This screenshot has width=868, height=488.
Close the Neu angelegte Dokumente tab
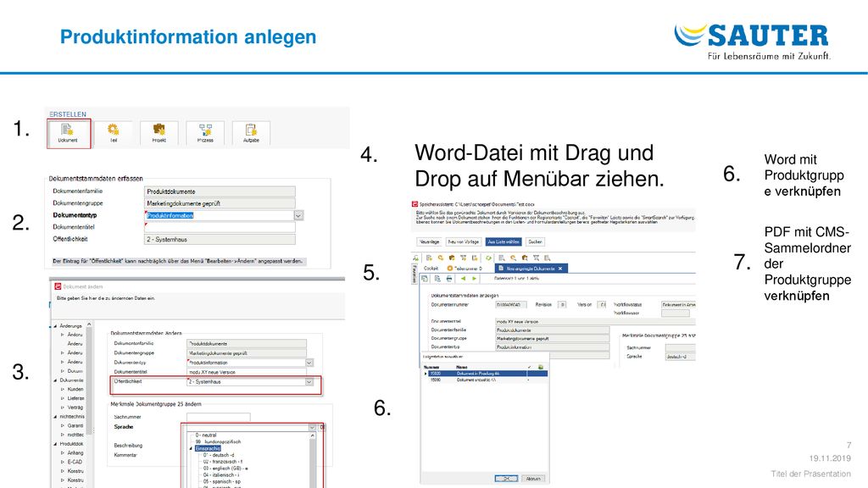tap(560, 269)
